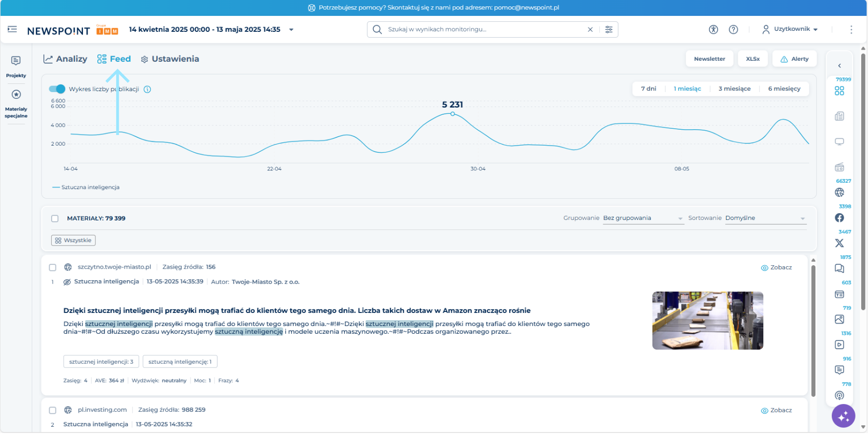This screenshot has width=868, height=434.
Task: Filter by Facebook icon 3398
Action: [840, 218]
